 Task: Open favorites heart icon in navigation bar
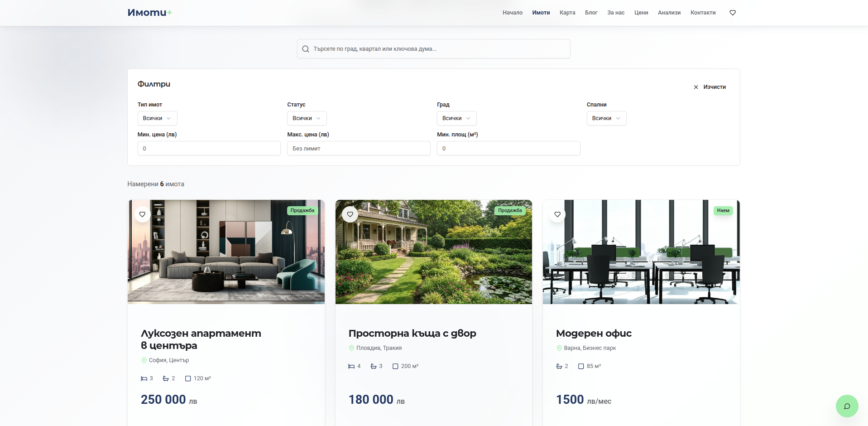(x=733, y=13)
